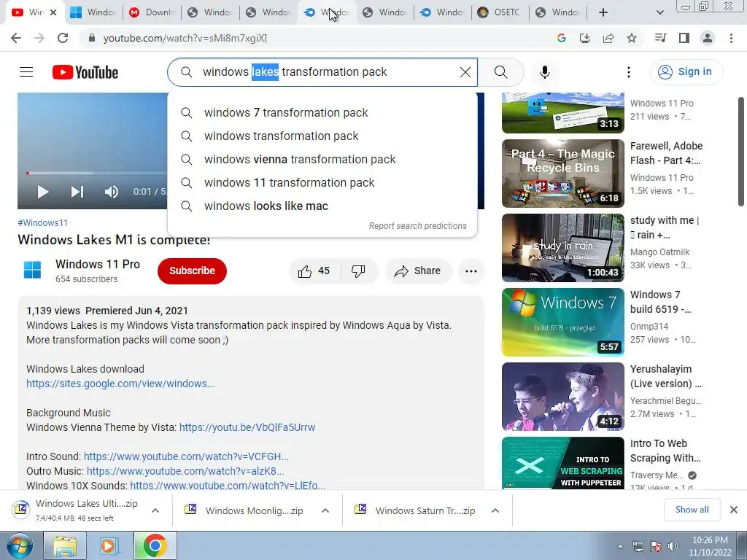Viewport: 747px width, 560px height.
Task: Open Windows Media Player from taskbar
Action: pos(108,545)
